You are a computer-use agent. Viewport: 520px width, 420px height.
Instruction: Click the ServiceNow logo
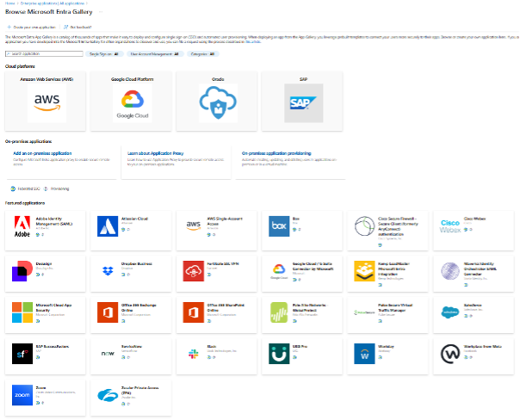tap(108, 354)
